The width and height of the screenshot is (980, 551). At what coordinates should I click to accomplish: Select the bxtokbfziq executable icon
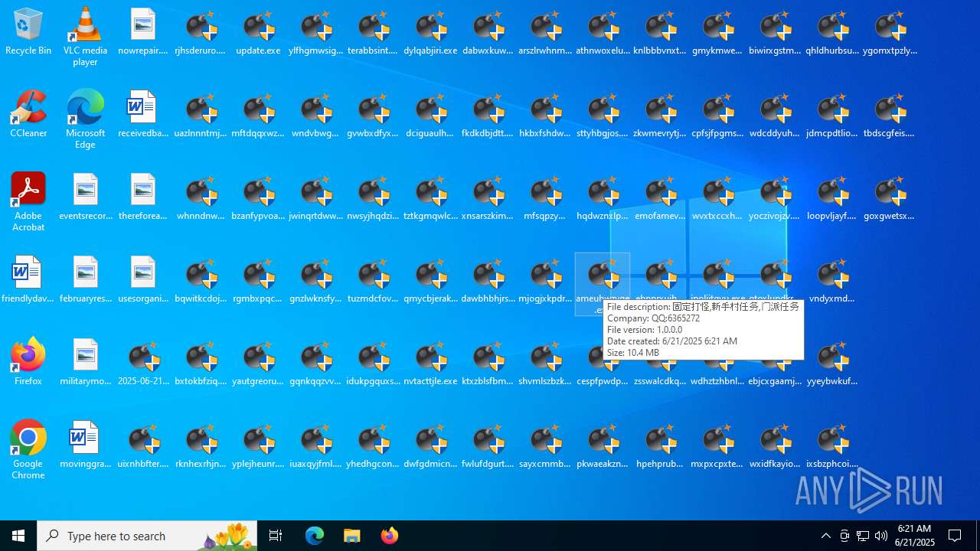click(x=201, y=362)
